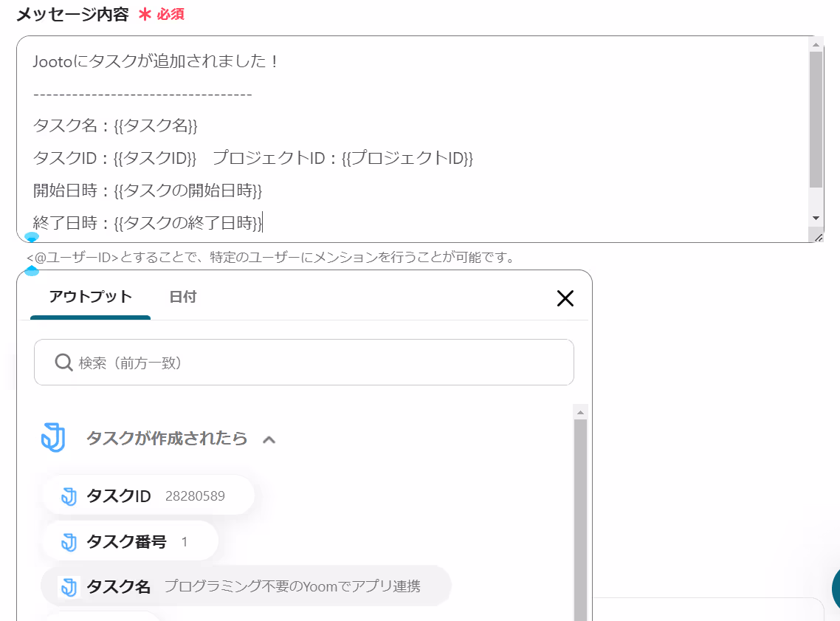Insert the タスク番号 output chip
Screen dimensions: 840x621
[130, 541]
